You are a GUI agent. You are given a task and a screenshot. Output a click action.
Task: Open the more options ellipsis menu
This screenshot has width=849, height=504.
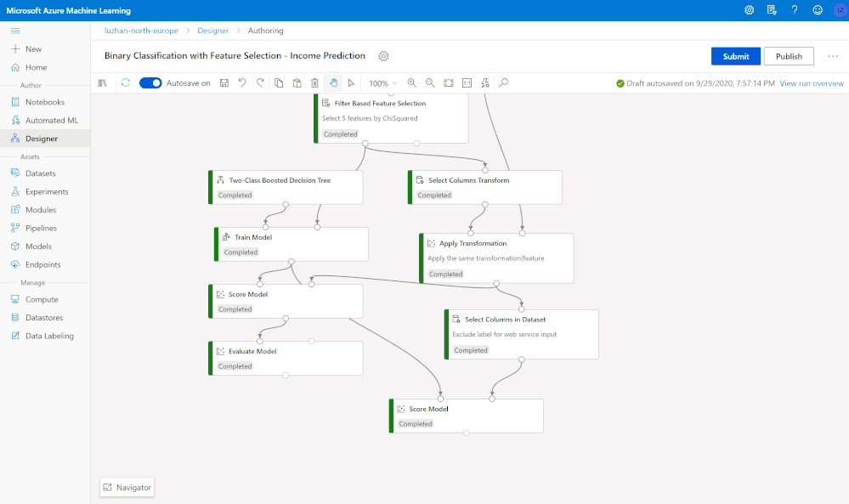pos(833,56)
